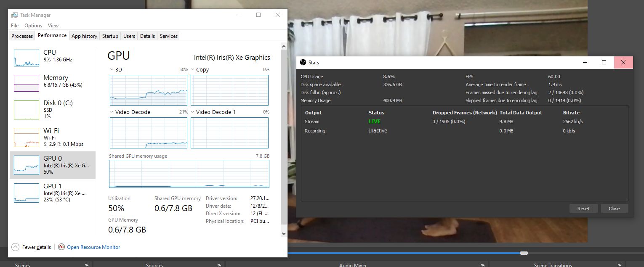Click the Stream output row label

click(x=312, y=122)
